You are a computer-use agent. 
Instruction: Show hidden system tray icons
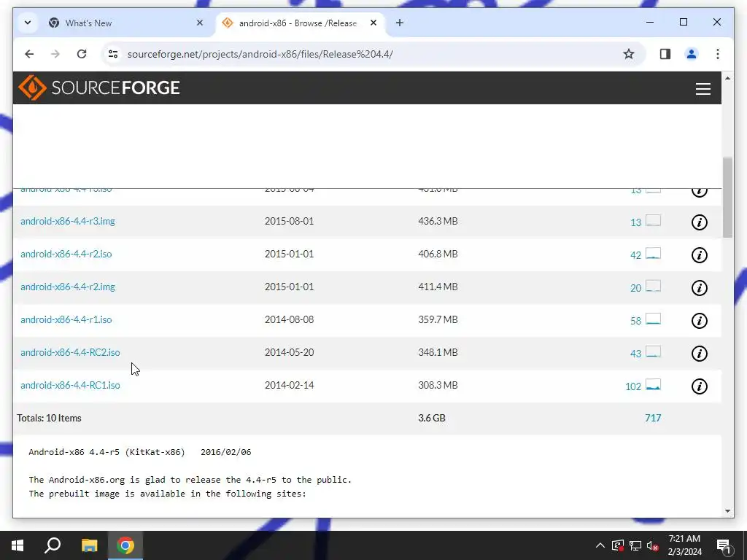(600, 545)
